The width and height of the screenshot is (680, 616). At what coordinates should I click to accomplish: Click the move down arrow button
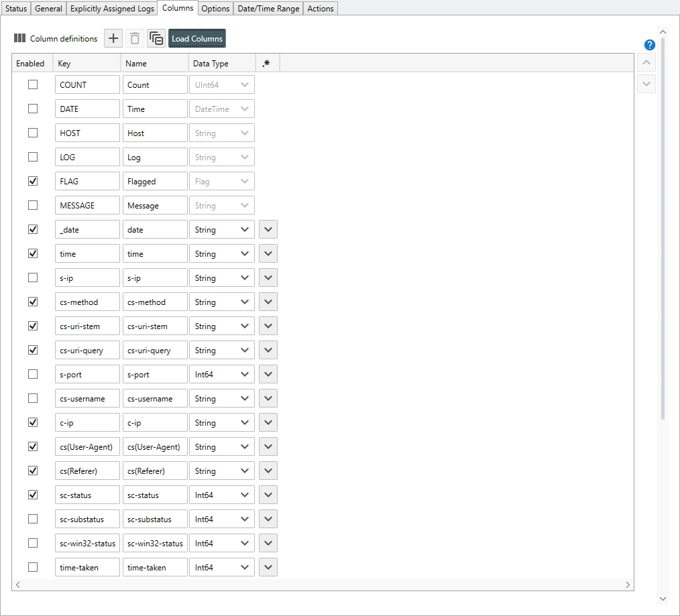coord(646,84)
